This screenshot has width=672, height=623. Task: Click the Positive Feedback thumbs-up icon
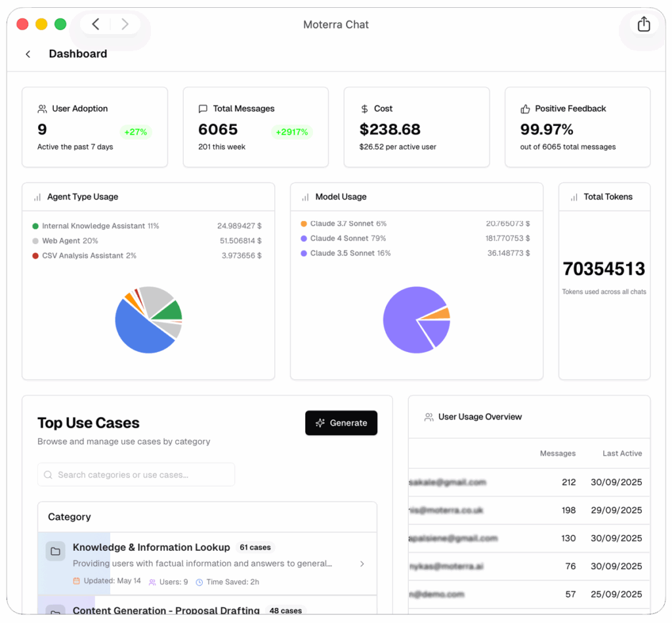click(525, 109)
